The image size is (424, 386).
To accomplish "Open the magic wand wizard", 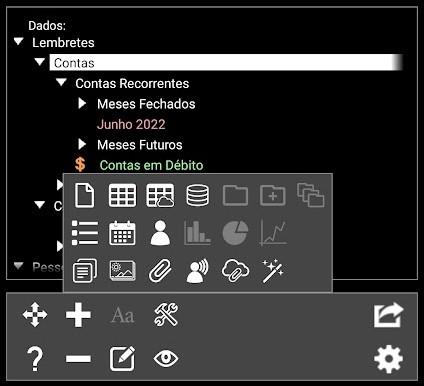I will (273, 271).
